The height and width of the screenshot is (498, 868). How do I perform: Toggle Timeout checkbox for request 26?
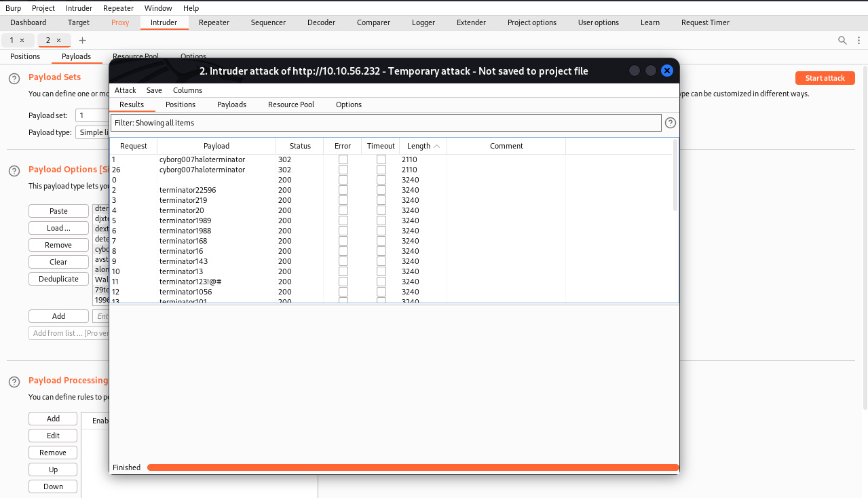pos(381,170)
